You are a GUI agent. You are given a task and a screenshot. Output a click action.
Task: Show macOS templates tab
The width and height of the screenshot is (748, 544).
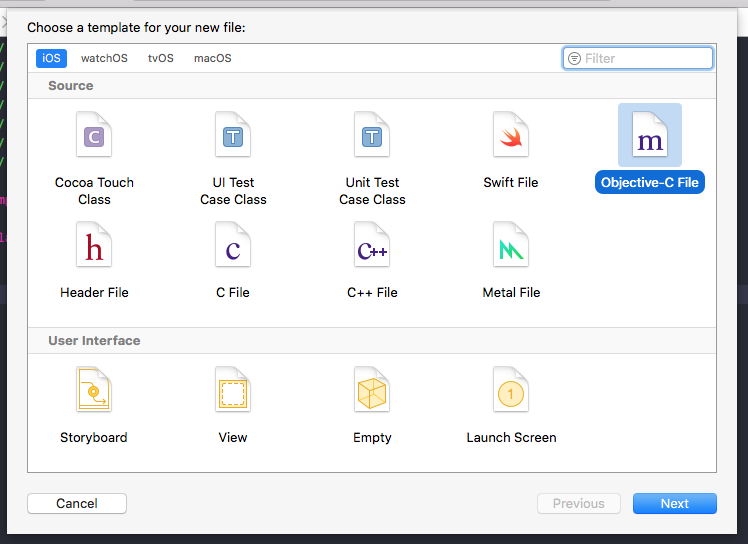pos(212,58)
